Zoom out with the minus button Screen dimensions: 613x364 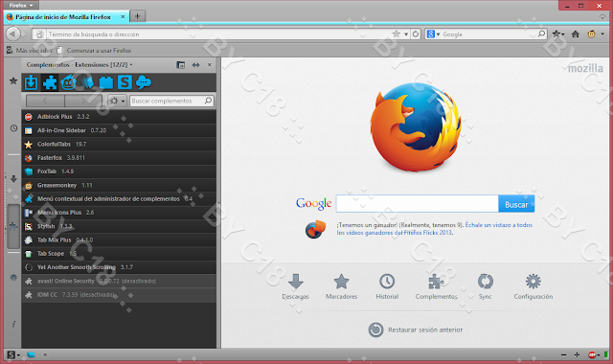click(x=563, y=355)
